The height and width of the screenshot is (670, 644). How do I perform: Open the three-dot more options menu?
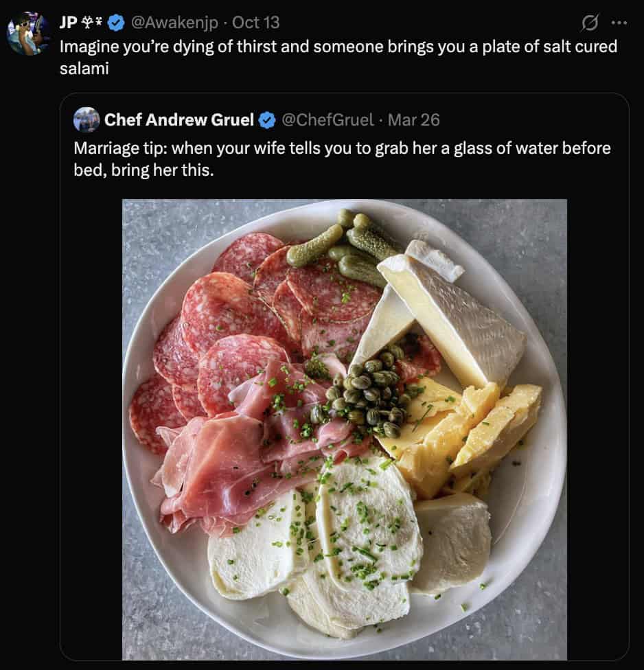coord(619,23)
